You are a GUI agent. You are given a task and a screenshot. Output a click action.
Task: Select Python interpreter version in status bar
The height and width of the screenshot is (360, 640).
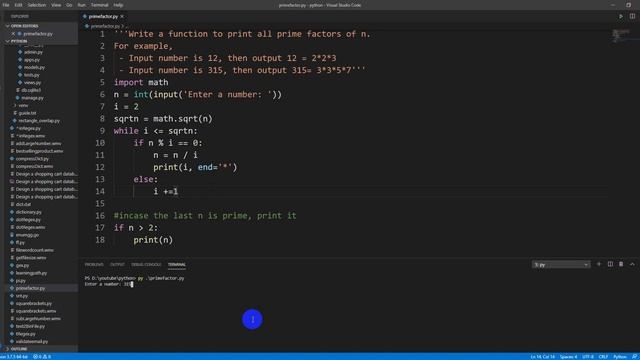[14, 357]
